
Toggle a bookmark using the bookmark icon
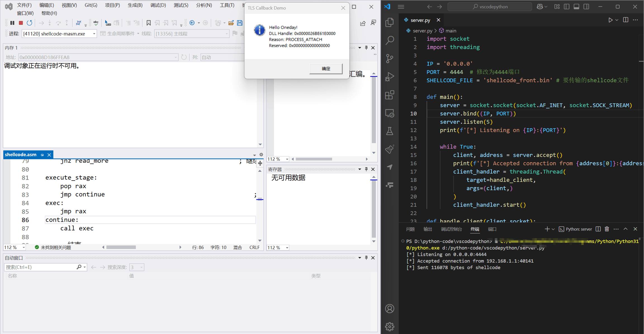click(149, 23)
